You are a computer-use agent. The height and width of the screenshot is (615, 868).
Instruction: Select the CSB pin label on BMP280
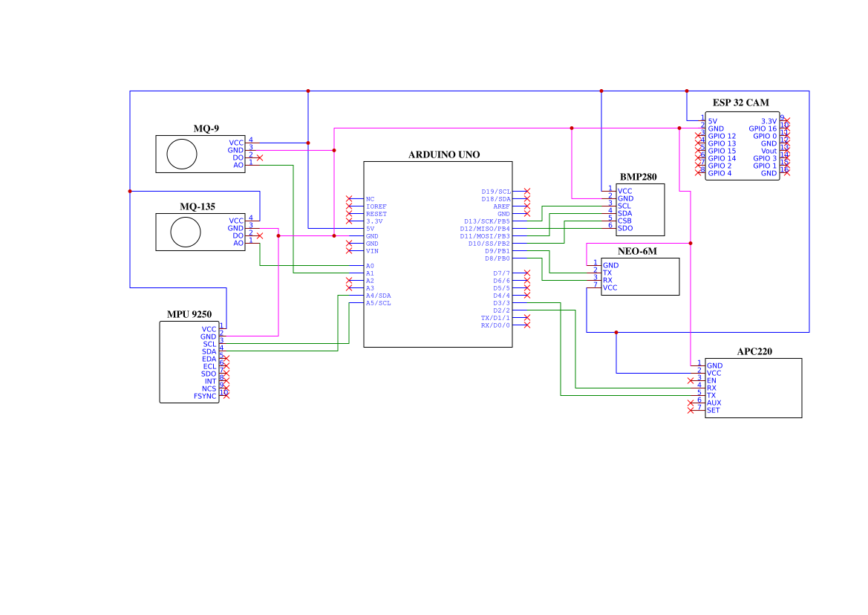pos(625,221)
